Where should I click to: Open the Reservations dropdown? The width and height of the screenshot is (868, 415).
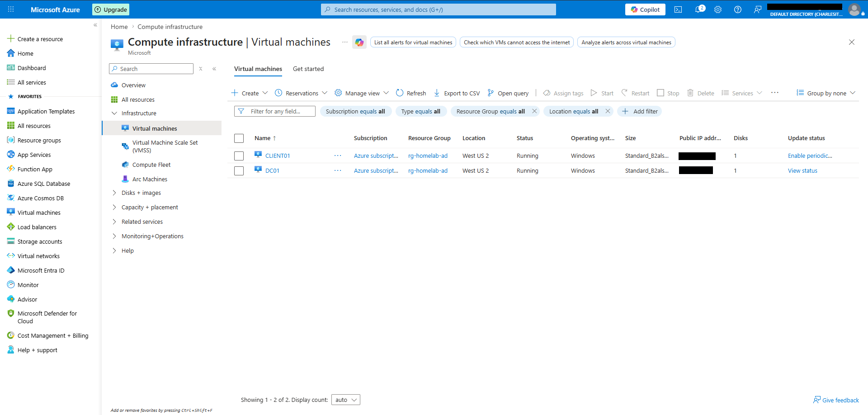click(x=301, y=93)
